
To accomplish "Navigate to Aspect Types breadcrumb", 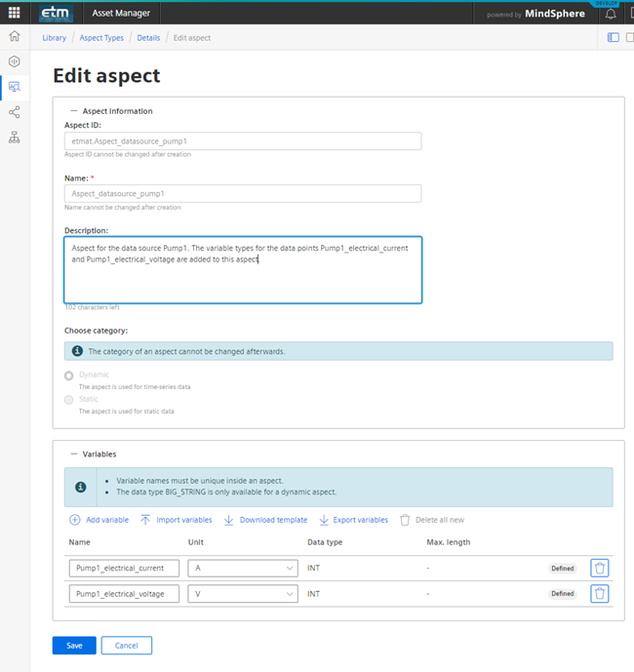I will 101,38.
